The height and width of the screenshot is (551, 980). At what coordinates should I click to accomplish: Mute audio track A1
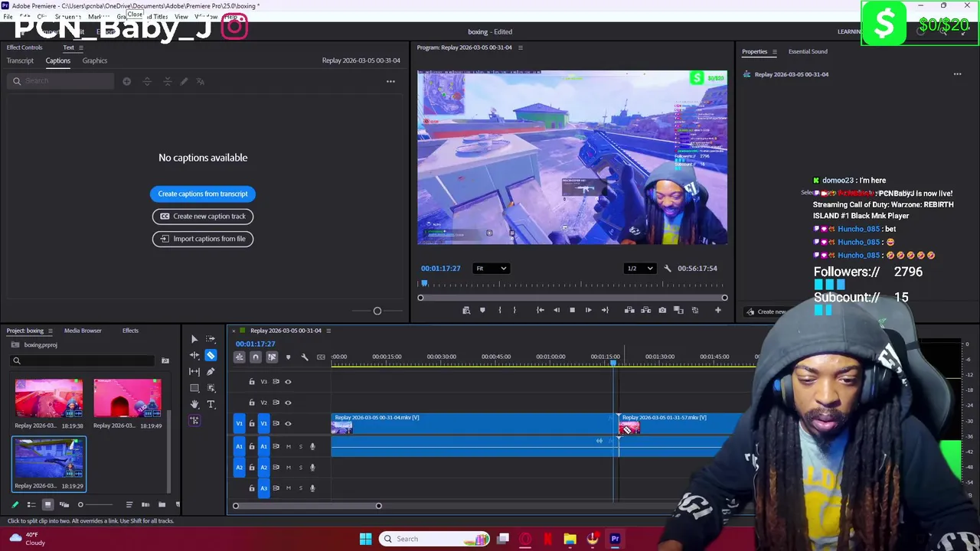[289, 446]
